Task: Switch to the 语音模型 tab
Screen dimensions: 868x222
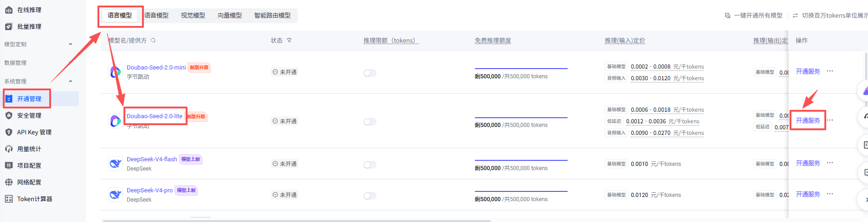Action: (x=156, y=15)
